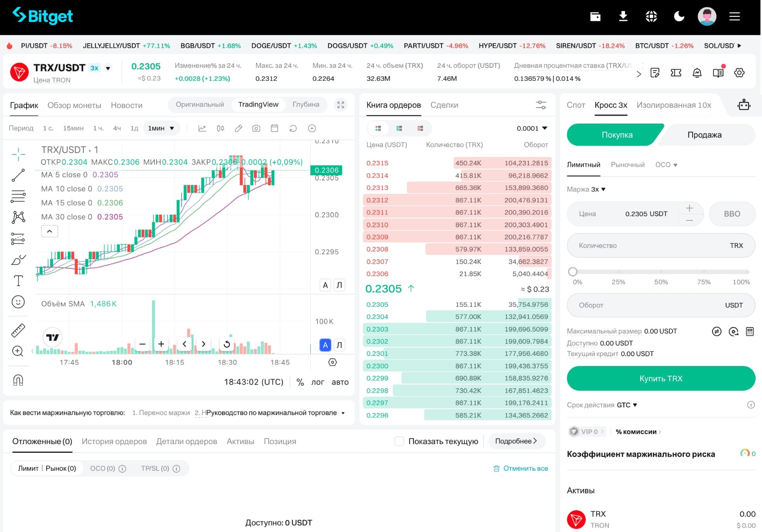762x532 pixels.
Task: Open the % комиссии link
Action: (638, 432)
